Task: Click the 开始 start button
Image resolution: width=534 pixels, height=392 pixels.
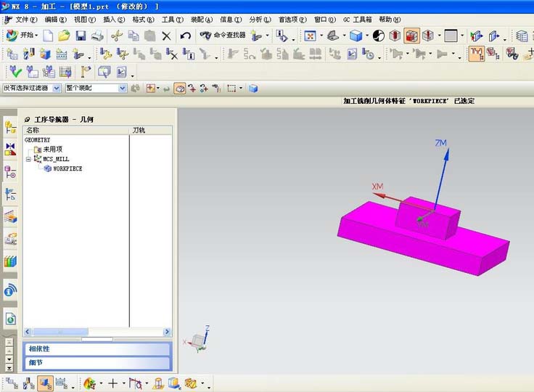Action: pyautogui.click(x=22, y=36)
